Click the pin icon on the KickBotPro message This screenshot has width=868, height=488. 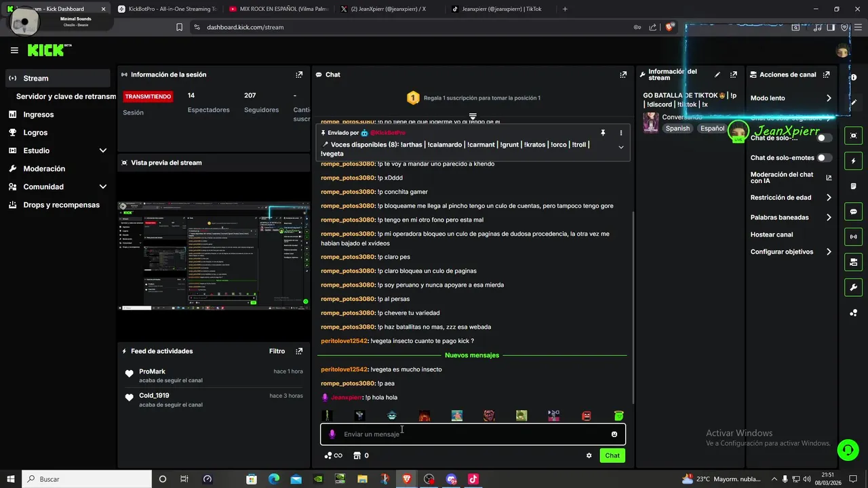click(x=602, y=133)
